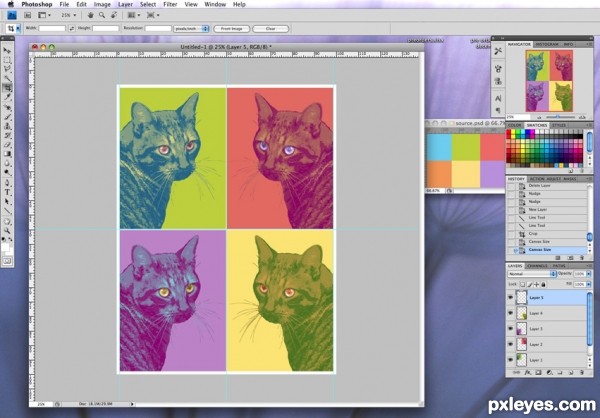The width and height of the screenshot is (600, 418).
Task: Swap width and height in the options bar
Action: 72,28
